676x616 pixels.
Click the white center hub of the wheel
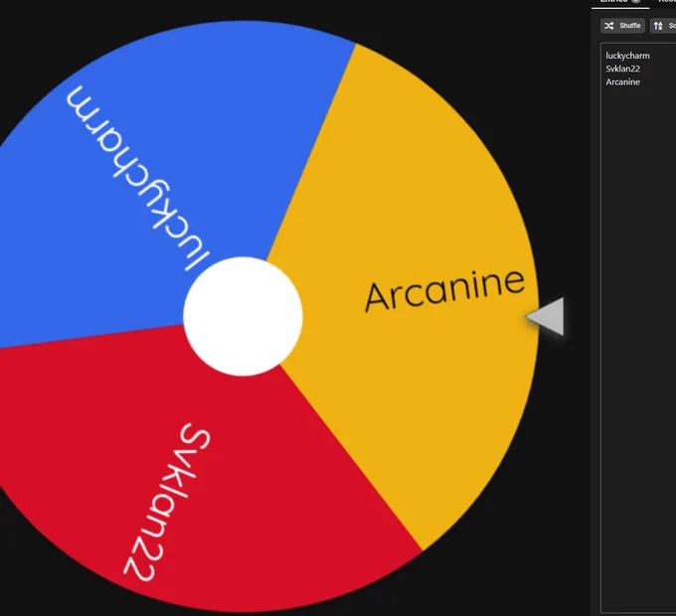coord(243,316)
